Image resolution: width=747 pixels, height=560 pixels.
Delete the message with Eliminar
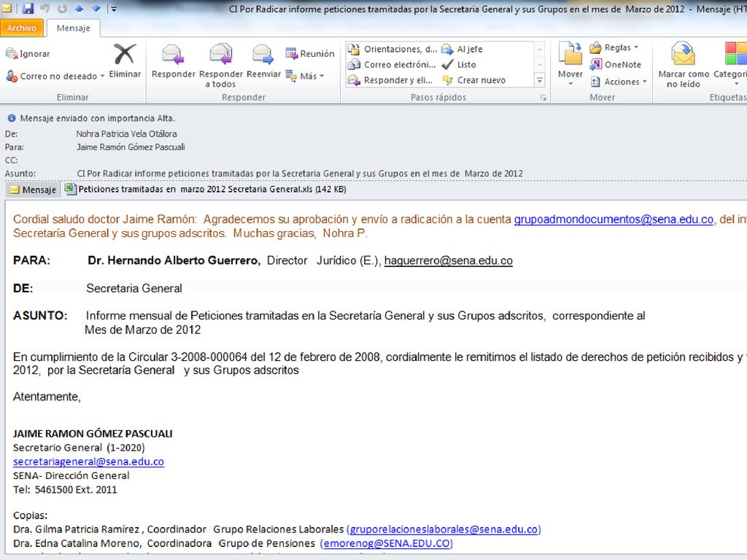click(125, 61)
